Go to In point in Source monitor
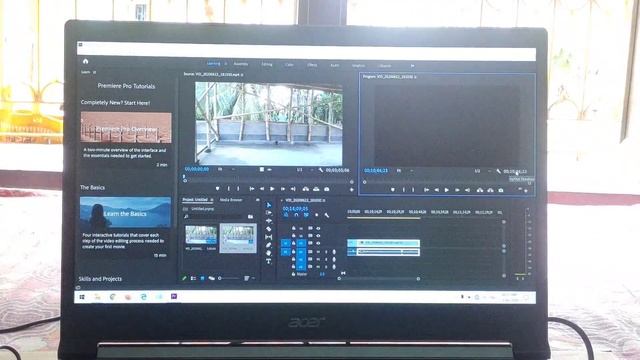 pos(251,189)
